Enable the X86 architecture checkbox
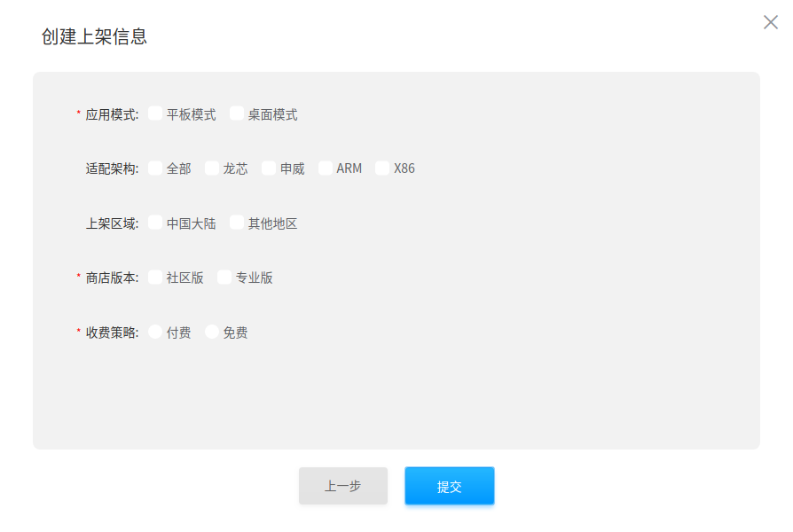This screenshot has height=532, width=793. (382, 168)
